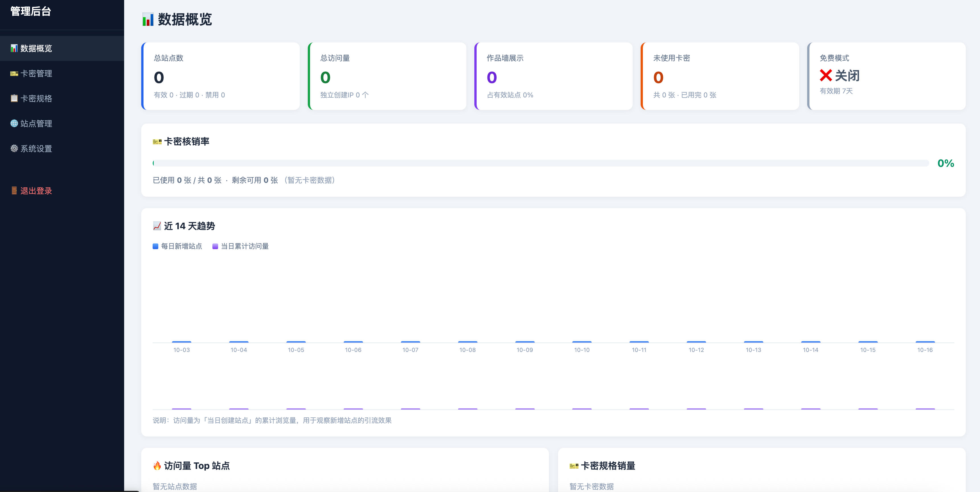Click the ticket icon next to 卡密管理

[x=14, y=73]
